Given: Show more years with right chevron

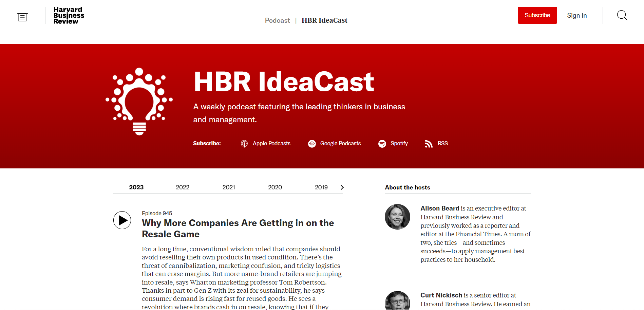Looking at the screenshot, I should 342,187.
